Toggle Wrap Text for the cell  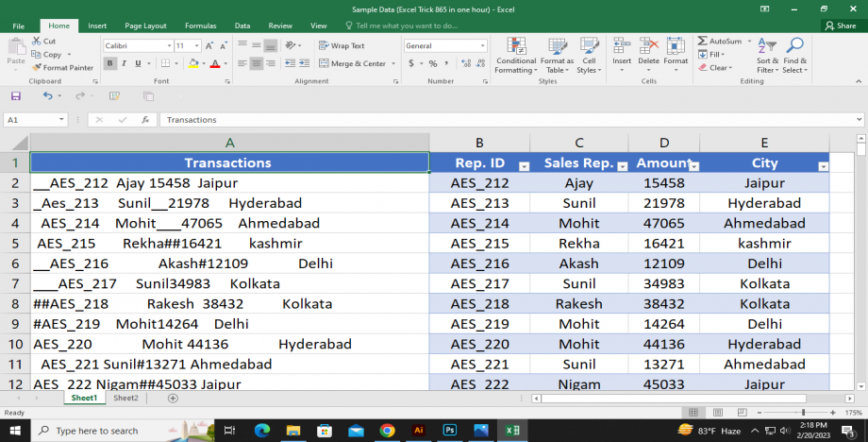click(x=342, y=45)
